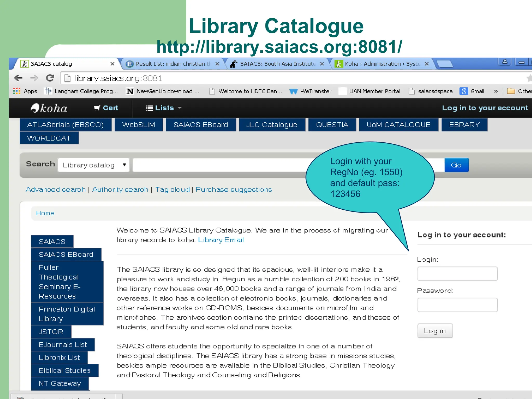Click the Chrome user profile icon
The width and height of the screenshot is (532, 399).
pyautogui.click(x=505, y=62)
